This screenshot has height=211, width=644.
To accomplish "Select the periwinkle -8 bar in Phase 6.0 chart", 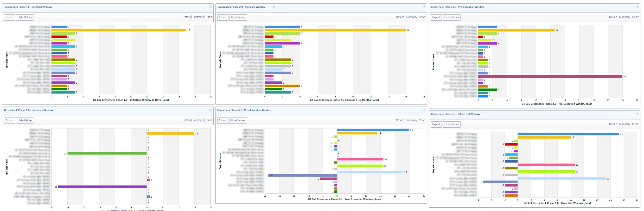I will [x=500, y=182].
